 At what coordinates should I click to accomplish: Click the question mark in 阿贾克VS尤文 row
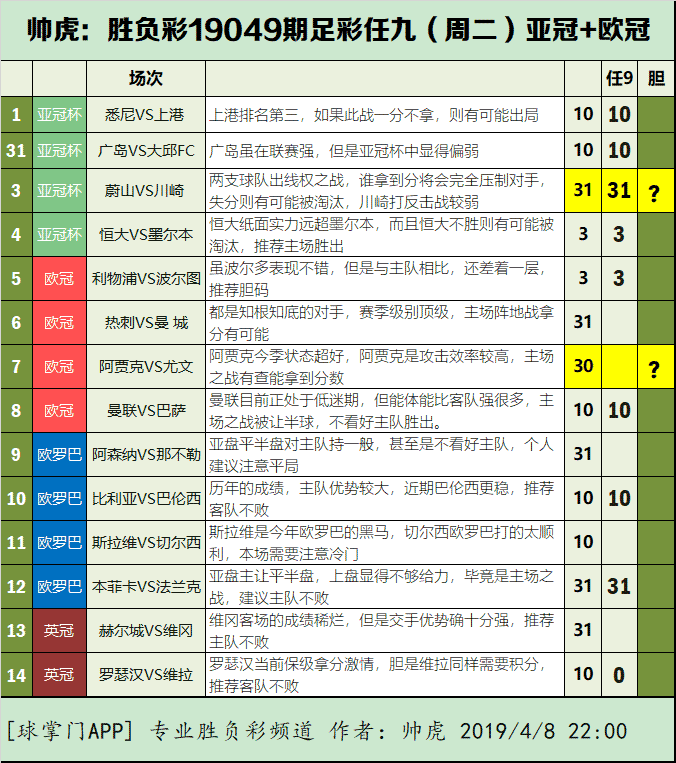pos(655,369)
